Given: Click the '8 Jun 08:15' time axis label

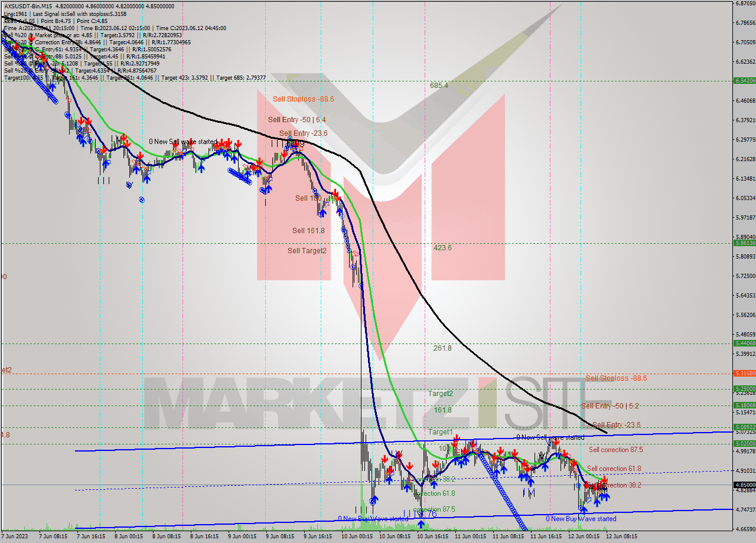Looking at the screenshot, I should click(x=167, y=537).
